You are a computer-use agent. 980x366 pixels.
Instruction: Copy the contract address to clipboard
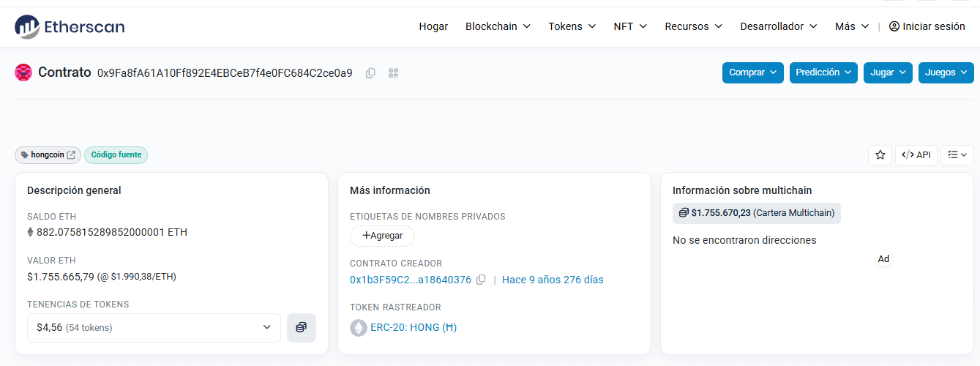pos(371,73)
